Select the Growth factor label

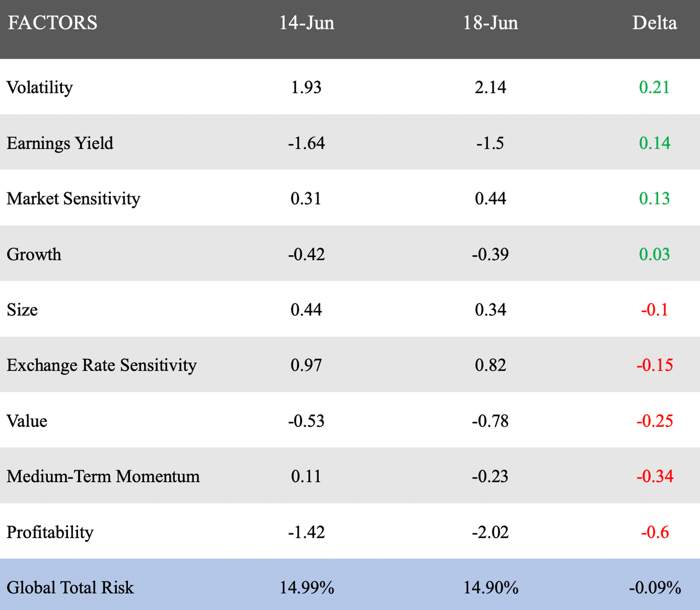point(34,255)
